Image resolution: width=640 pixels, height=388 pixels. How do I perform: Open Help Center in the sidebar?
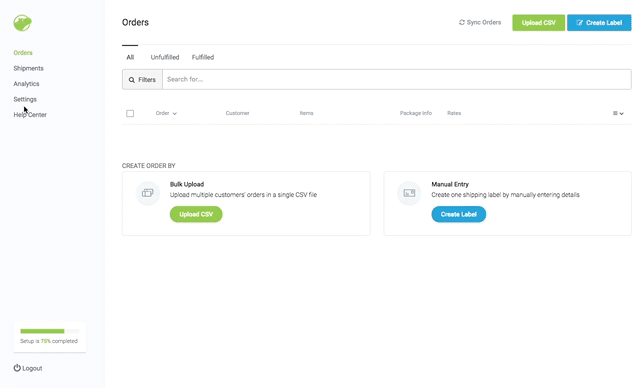coord(30,115)
